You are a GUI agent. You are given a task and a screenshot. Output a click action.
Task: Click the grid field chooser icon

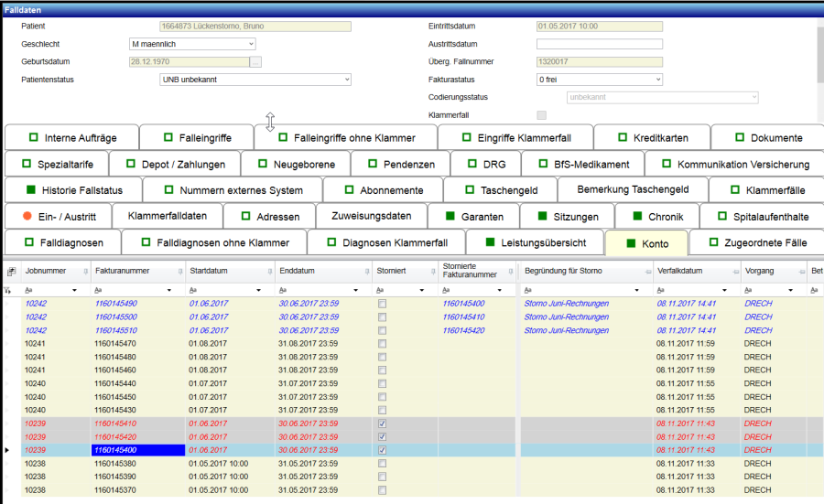pyautogui.click(x=11, y=272)
